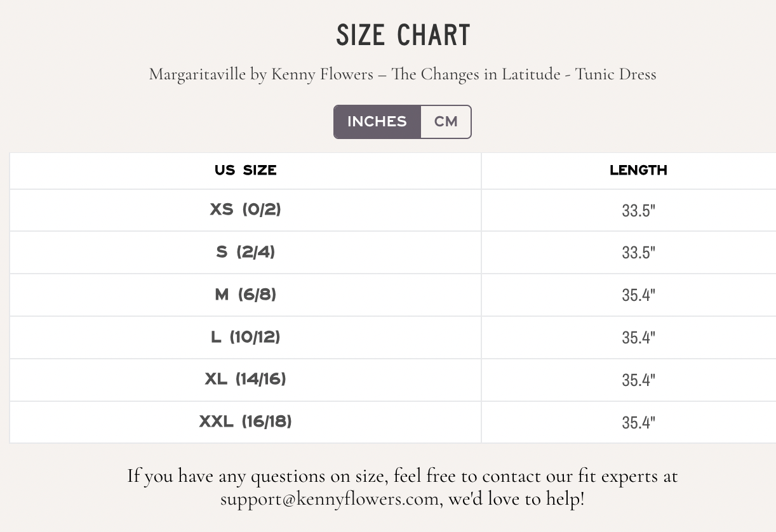
Task: Click the XS length value 33.5"
Action: tap(638, 210)
